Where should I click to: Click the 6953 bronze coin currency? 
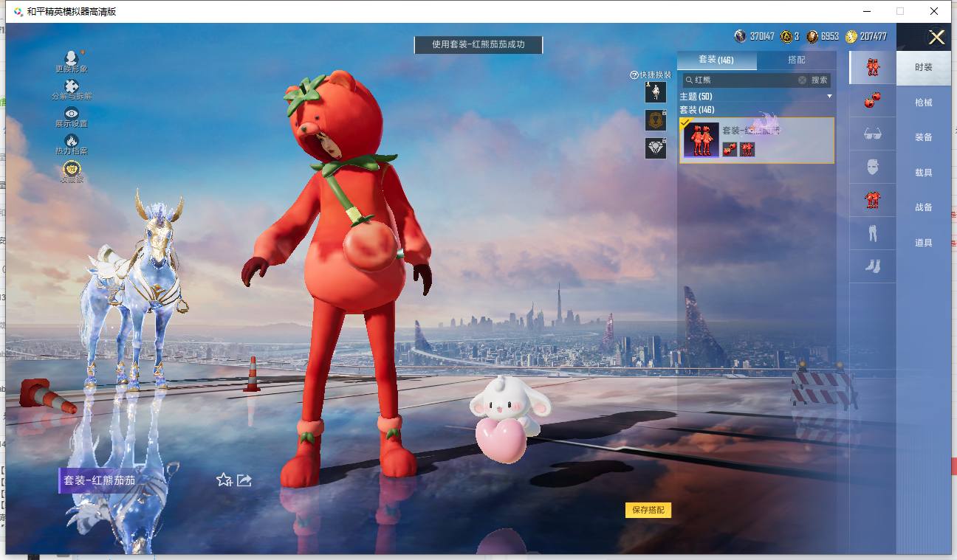[x=812, y=36]
